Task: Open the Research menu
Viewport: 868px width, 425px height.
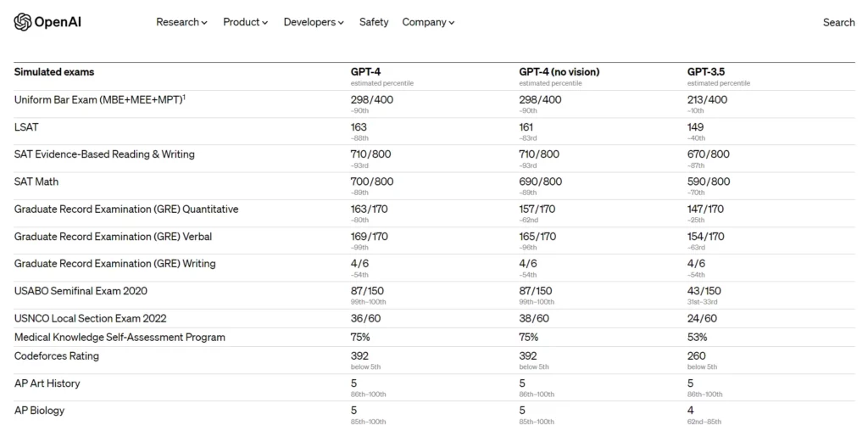Action: (181, 22)
